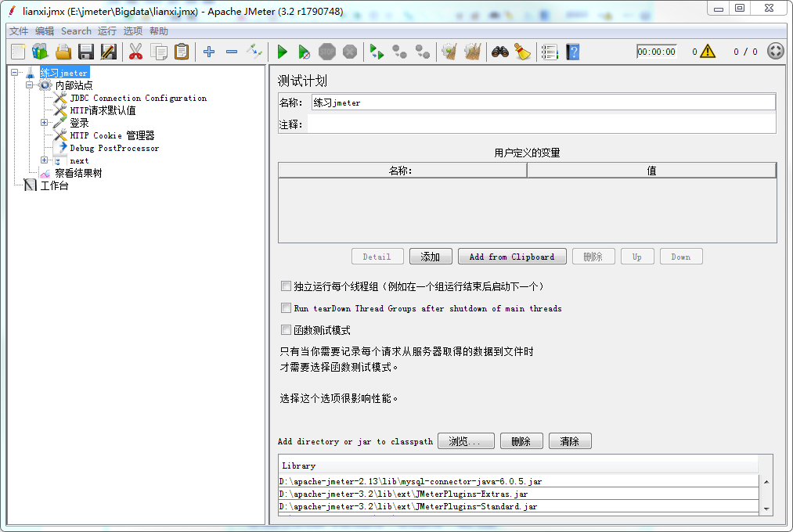Click the Add from Clipboard button
Image resolution: width=793 pixels, height=532 pixels.
tap(511, 256)
